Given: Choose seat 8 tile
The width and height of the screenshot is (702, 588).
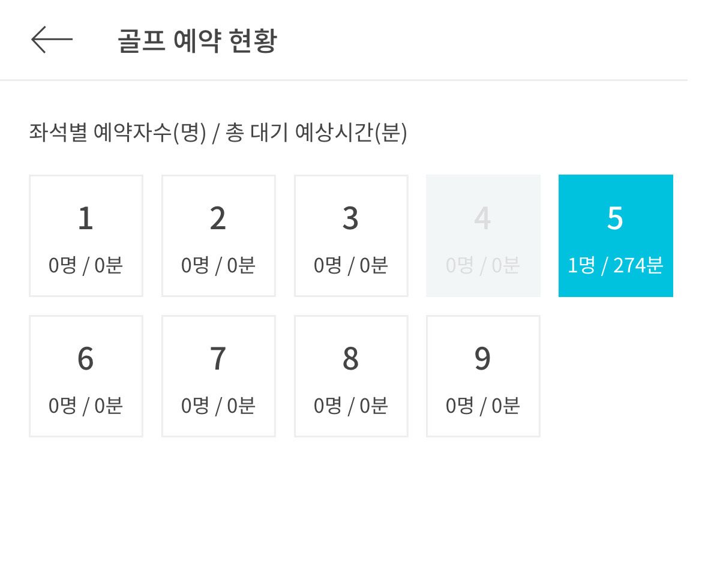Looking at the screenshot, I should pyautogui.click(x=351, y=376).
